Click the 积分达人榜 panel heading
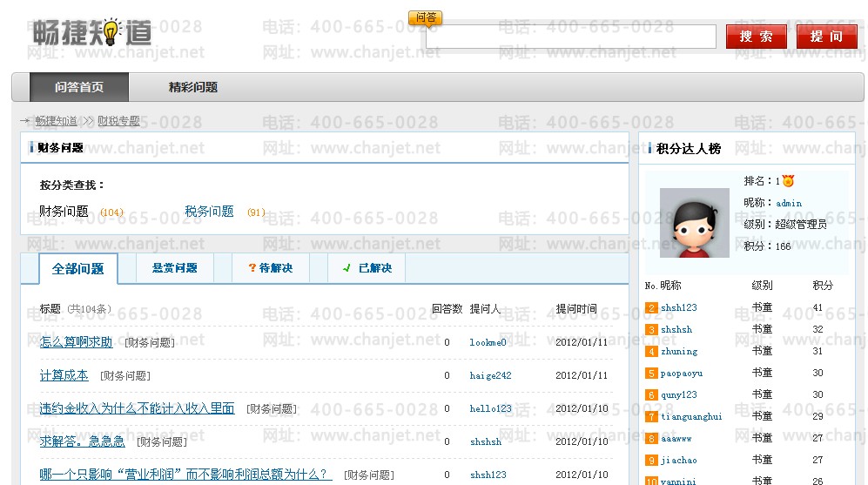Image resolution: width=868 pixels, height=485 pixels. pyautogui.click(x=689, y=148)
